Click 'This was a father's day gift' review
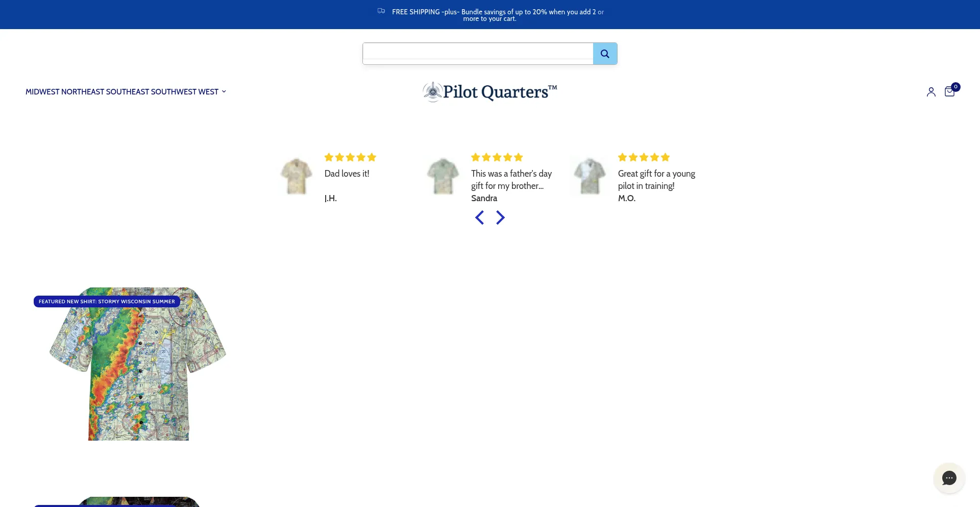 click(x=511, y=180)
